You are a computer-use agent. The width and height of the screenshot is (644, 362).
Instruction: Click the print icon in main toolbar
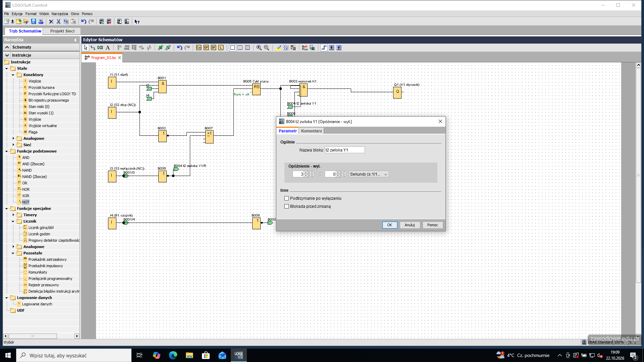(x=41, y=21)
